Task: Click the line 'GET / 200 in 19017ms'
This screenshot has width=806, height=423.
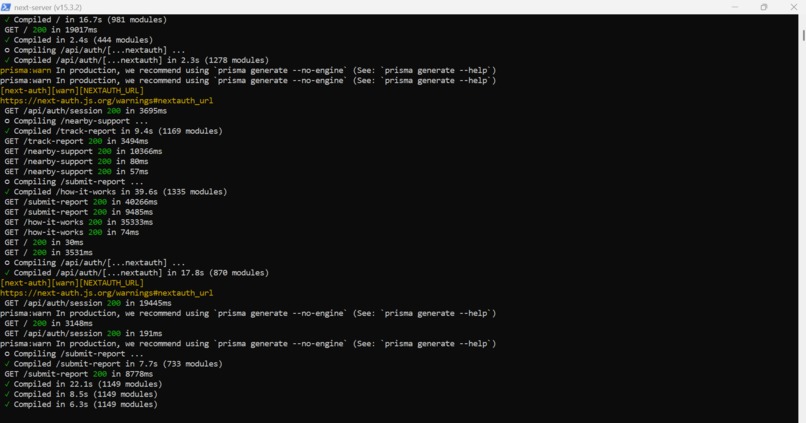Action: point(51,30)
